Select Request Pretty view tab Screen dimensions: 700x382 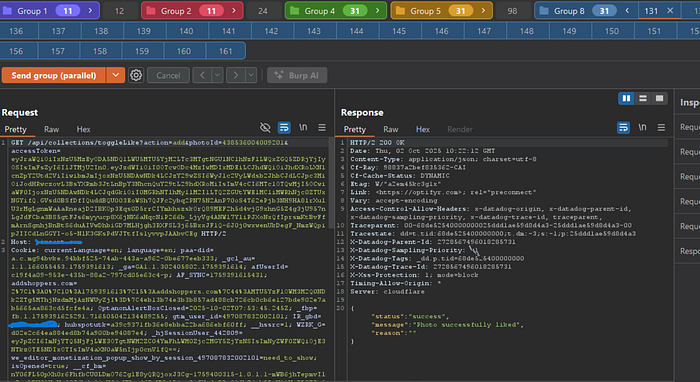(16, 129)
